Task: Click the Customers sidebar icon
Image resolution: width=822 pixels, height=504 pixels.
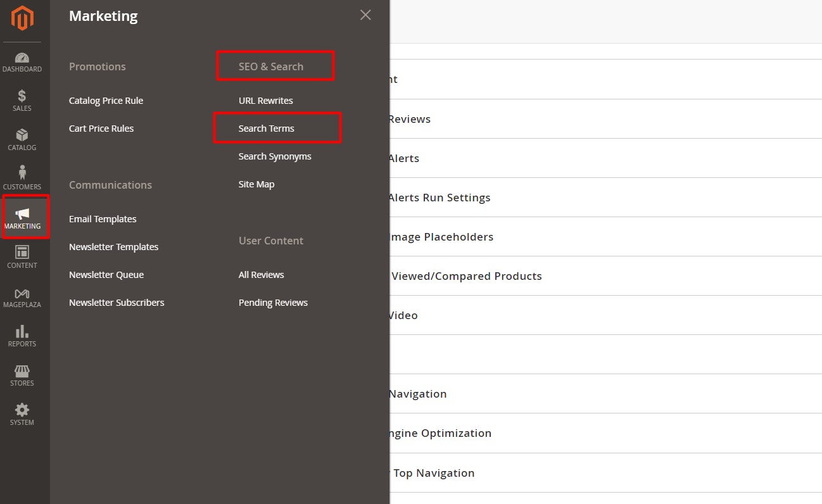Action: [22, 178]
